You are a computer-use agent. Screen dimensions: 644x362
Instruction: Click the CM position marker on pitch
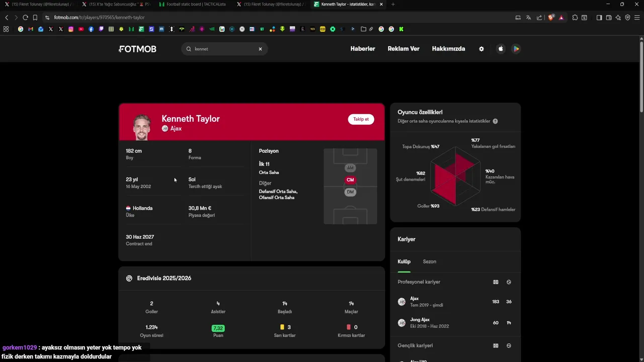point(350,179)
